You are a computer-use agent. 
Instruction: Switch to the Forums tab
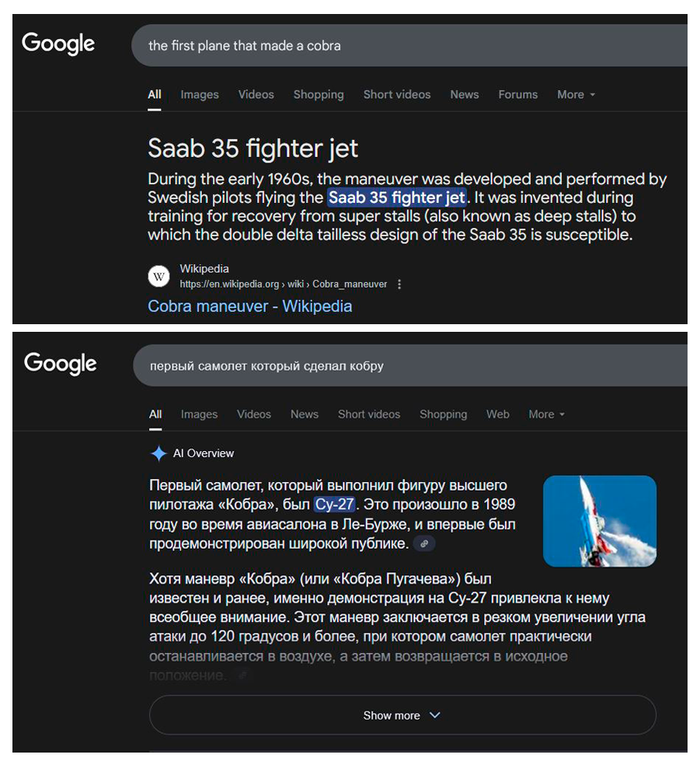click(x=517, y=95)
